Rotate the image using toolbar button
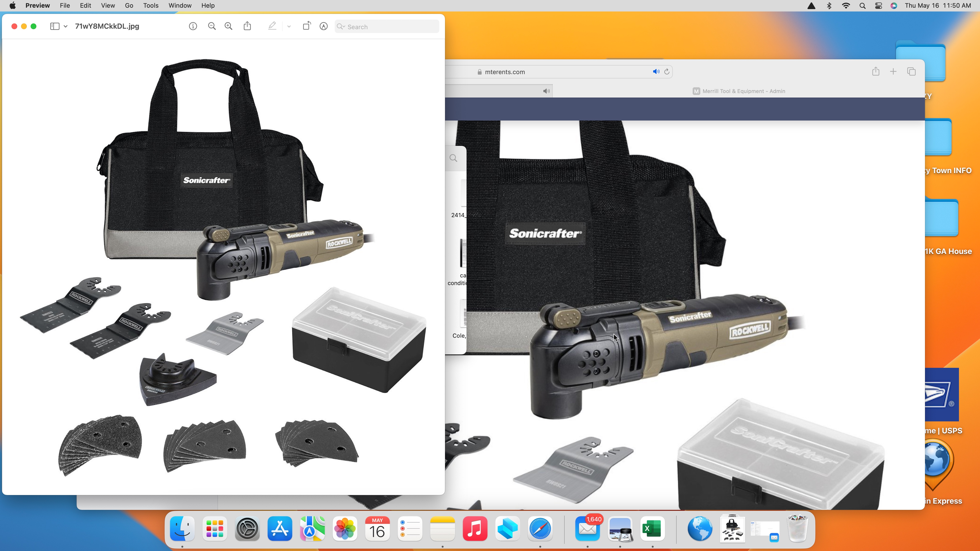 (x=307, y=26)
